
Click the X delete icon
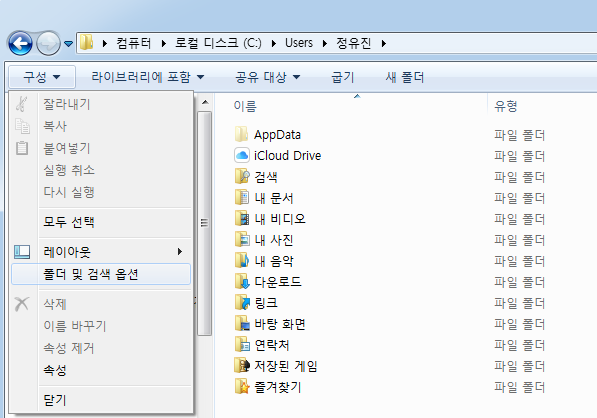pyautogui.click(x=22, y=304)
